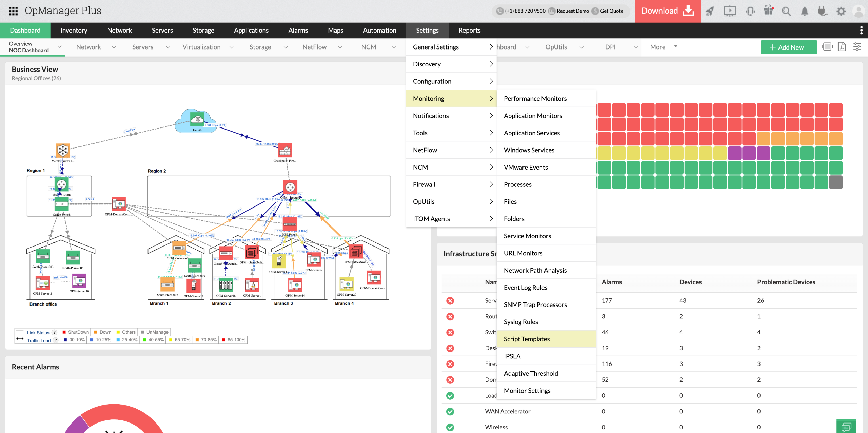Click the rocket quick-start icon
The image size is (868, 433).
tap(709, 11)
